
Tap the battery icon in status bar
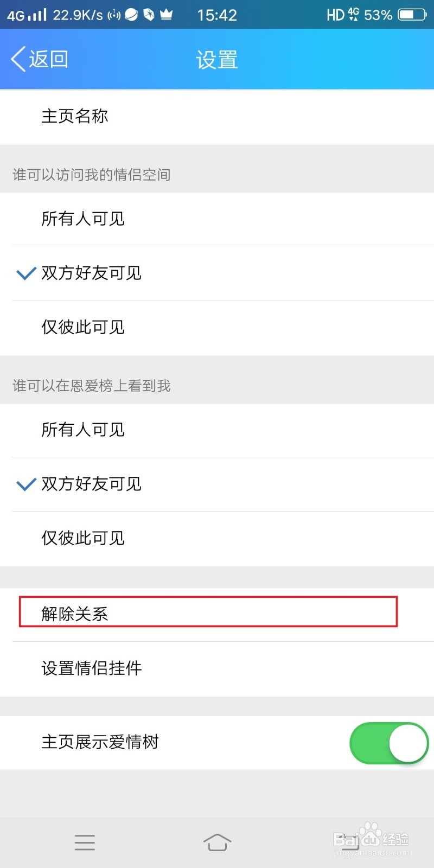pyautogui.click(x=412, y=15)
